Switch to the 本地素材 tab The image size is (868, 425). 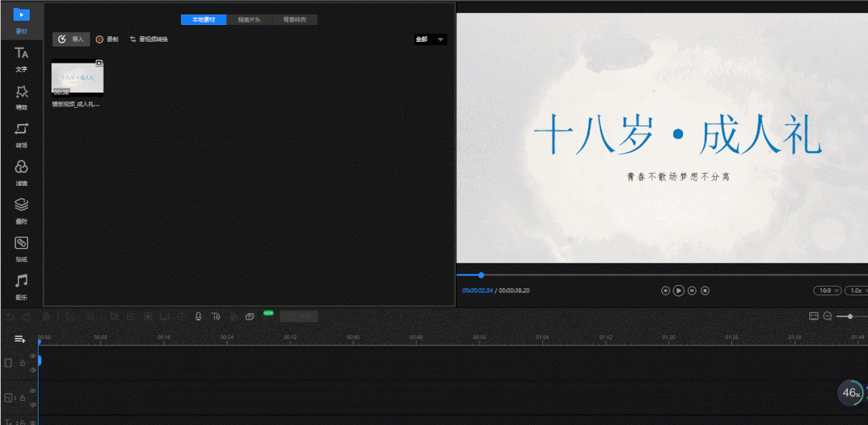click(x=204, y=19)
